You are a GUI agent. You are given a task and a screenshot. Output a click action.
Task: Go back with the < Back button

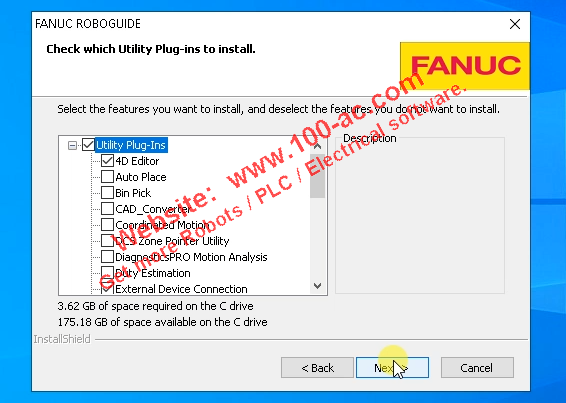point(317,368)
